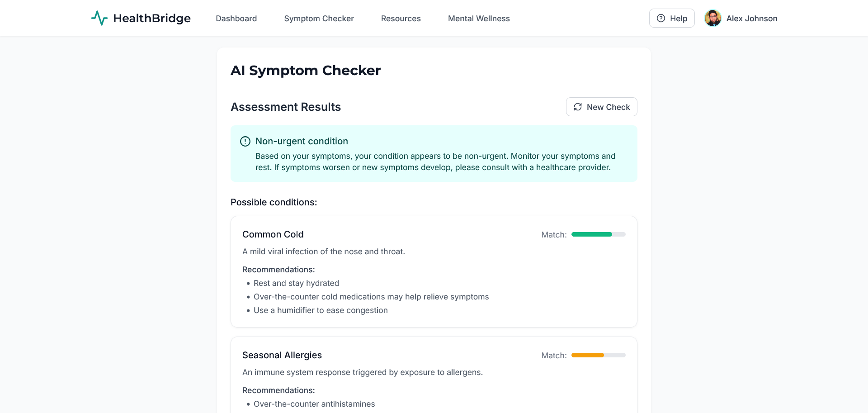Open the Symptom Checker nav item
Viewport: 868px width, 413px height.
tap(319, 19)
